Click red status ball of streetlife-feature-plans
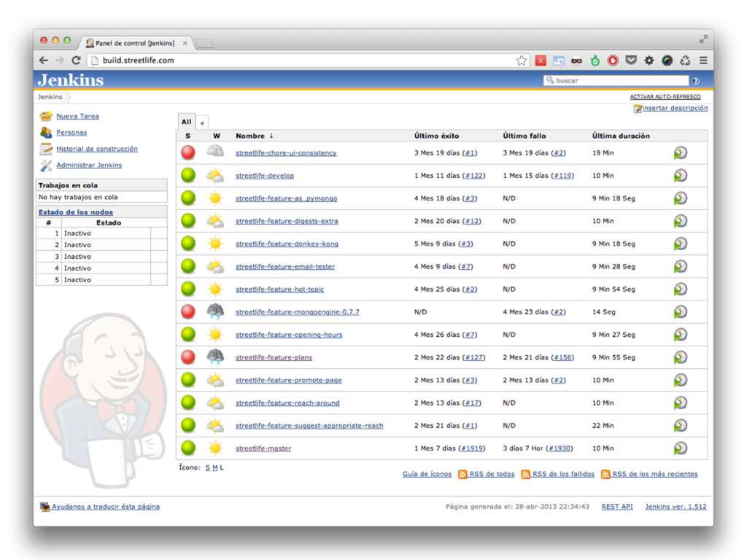The height and width of the screenshot is (560, 747). [x=188, y=357]
